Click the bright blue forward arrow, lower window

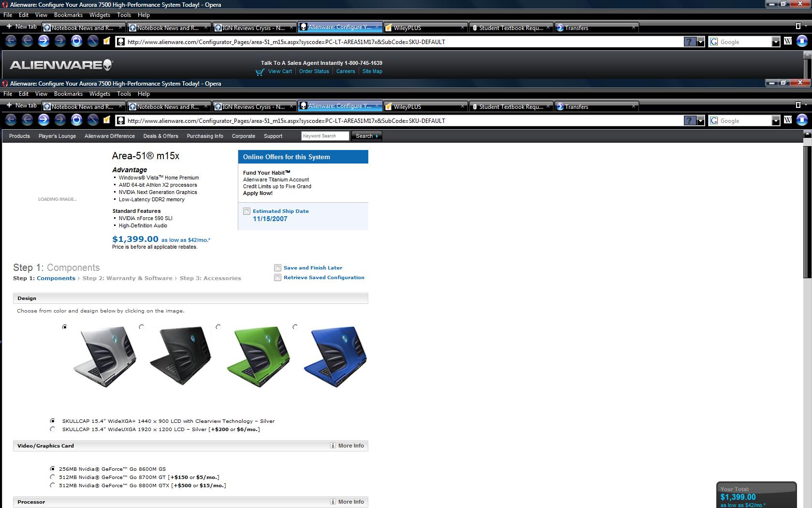coord(43,120)
